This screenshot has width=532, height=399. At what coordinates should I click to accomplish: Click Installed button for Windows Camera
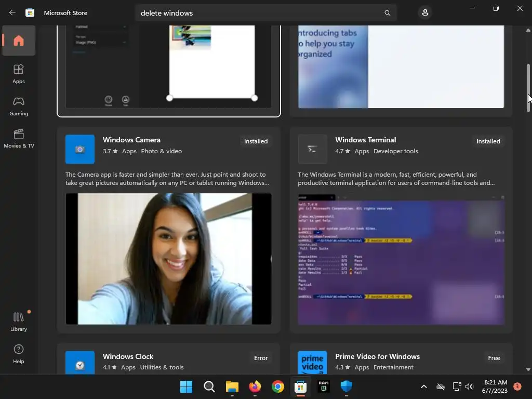(x=256, y=141)
